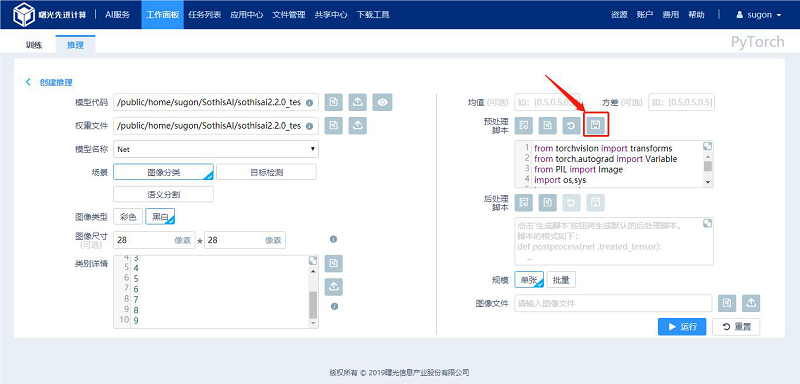Click the second 28 像素 size field
800x384 pixels.
click(x=245, y=240)
